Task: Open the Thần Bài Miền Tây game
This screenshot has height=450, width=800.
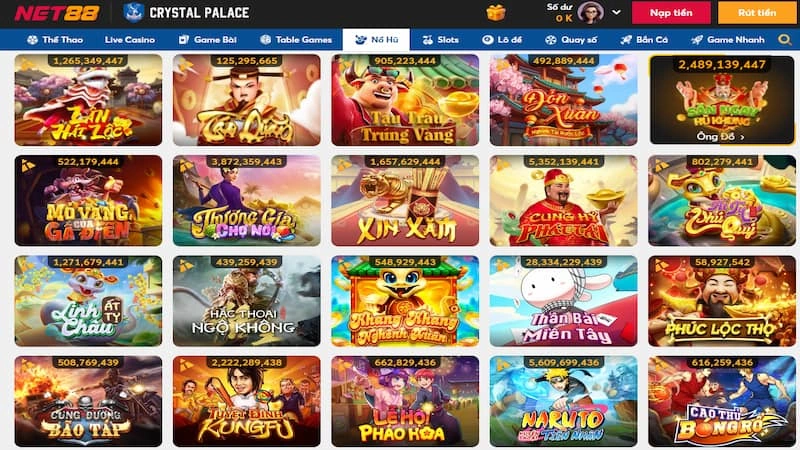Action: click(x=563, y=301)
